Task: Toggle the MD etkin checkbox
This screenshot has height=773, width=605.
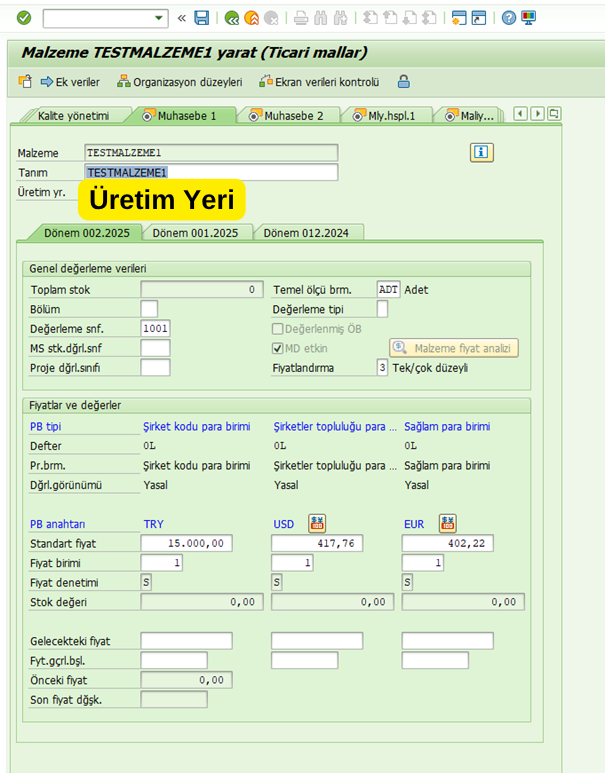Action: pos(279,348)
